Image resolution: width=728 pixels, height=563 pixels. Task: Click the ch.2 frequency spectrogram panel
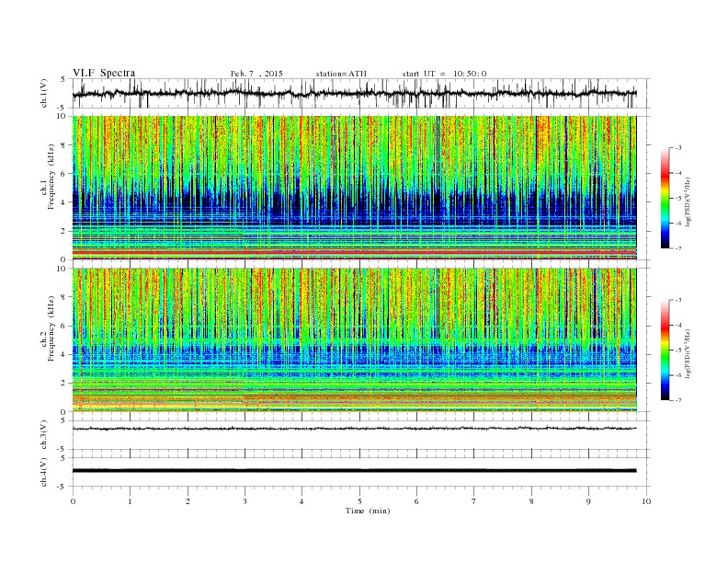(355, 340)
